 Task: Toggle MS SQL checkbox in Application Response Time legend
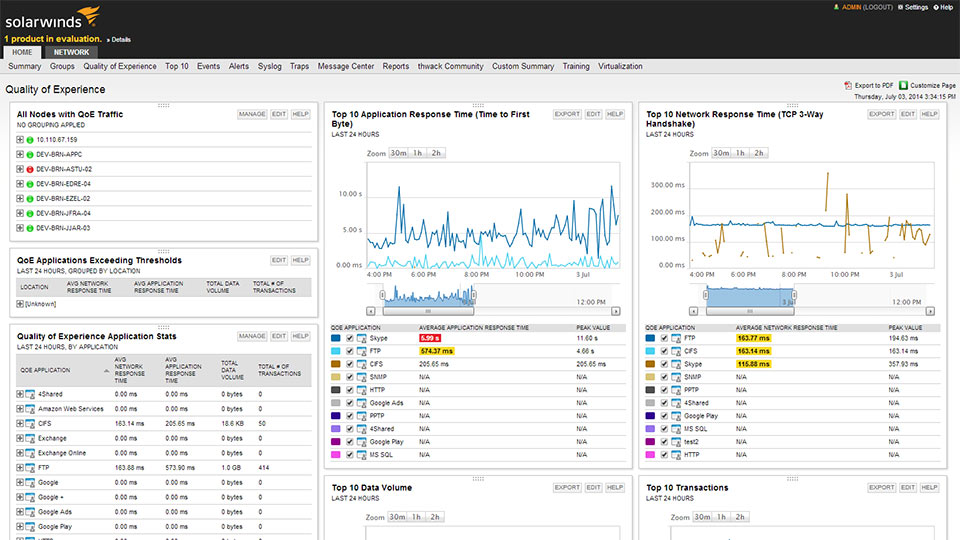pos(349,455)
